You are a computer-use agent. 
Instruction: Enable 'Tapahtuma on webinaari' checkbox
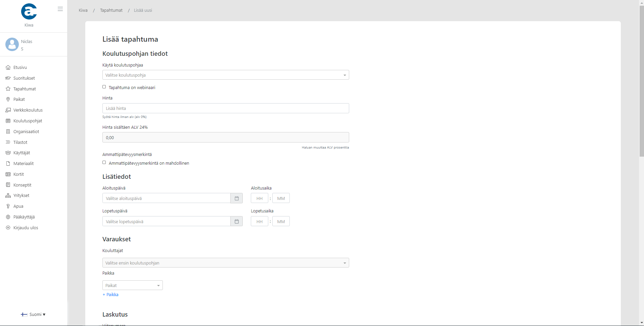click(104, 87)
